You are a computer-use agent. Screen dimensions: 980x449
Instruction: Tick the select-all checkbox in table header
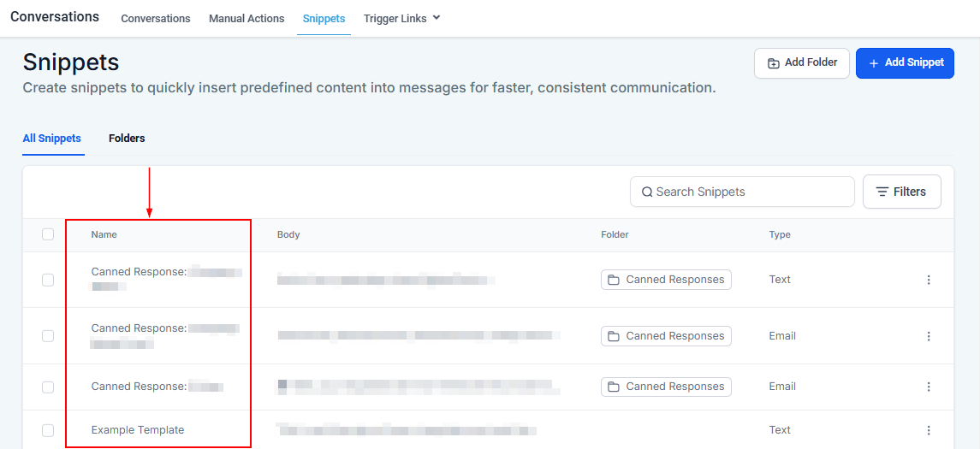(48, 234)
